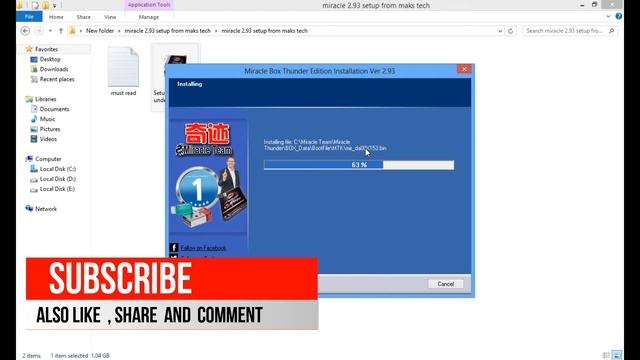640x360 pixels.
Task: Open Recent places in the sidebar
Action: [57, 79]
